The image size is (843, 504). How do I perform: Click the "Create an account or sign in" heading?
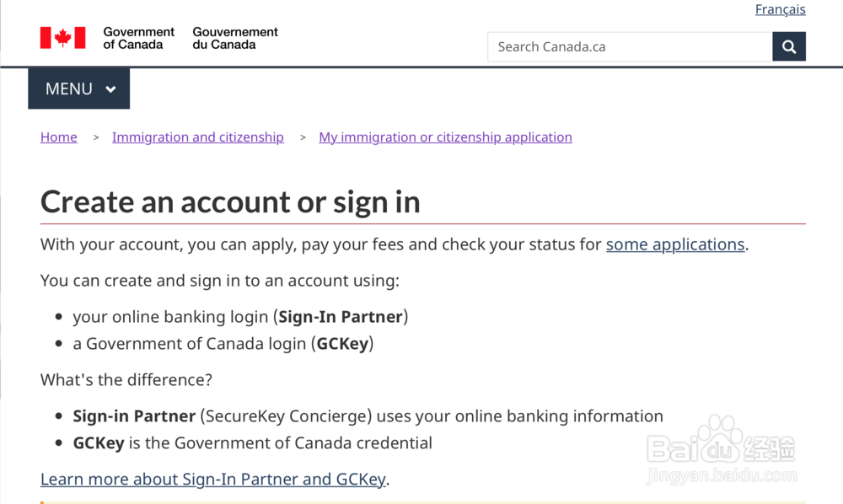pos(230,202)
